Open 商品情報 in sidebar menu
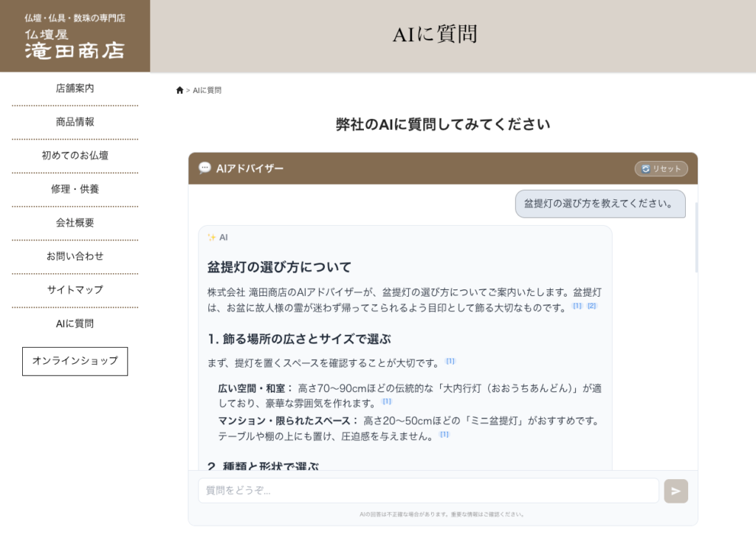756x544 pixels. tap(75, 122)
